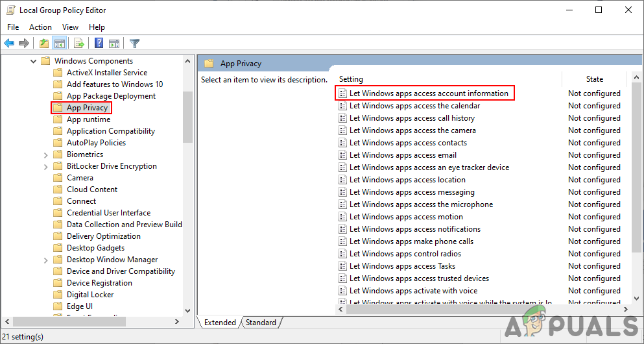This screenshot has height=344, width=644.
Task: Open Help via blue question mark icon
Action: (99, 43)
